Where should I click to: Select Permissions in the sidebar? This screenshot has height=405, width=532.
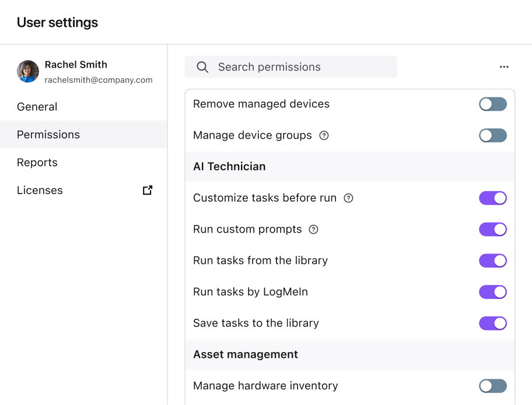tap(48, 135)
